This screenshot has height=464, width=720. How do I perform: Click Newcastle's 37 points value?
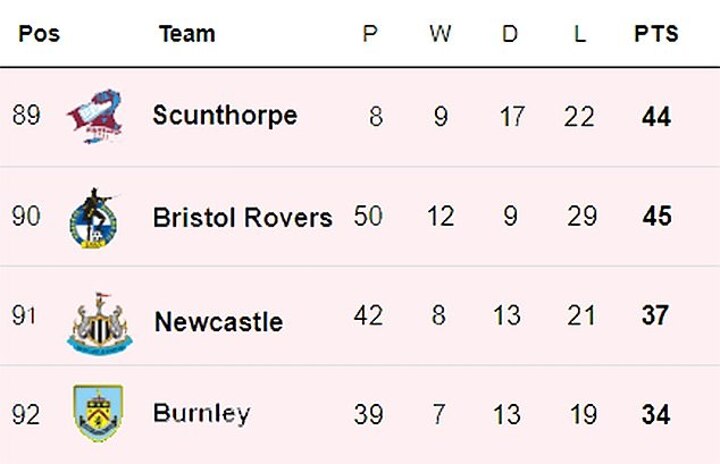tap(656, 317)
